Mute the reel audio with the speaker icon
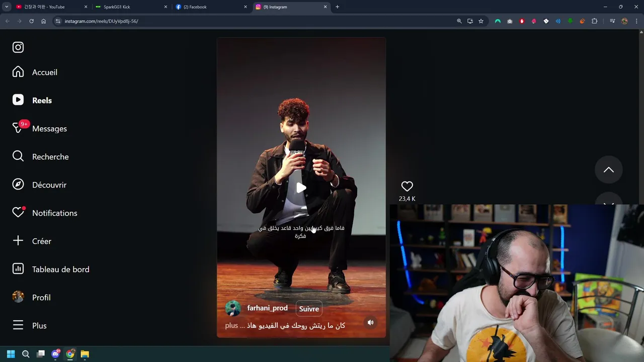The image size is (644, 362). point(370,323)
